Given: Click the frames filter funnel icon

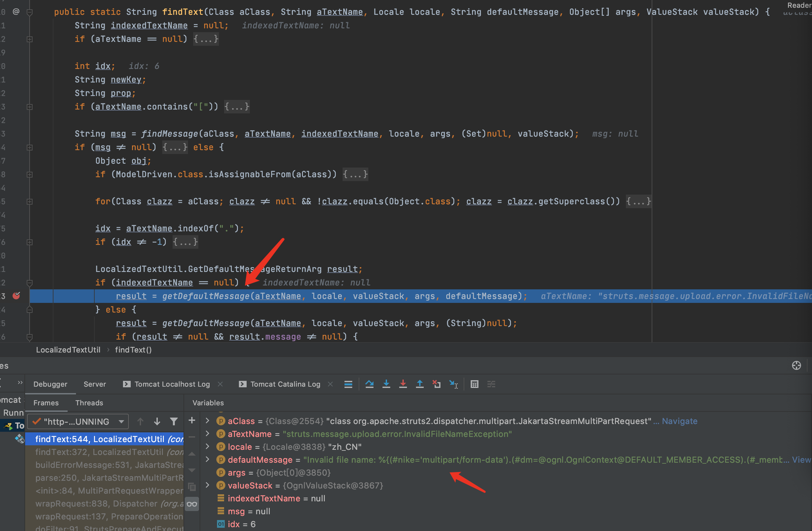Looking at the screenshot, I should pos(174,421).
